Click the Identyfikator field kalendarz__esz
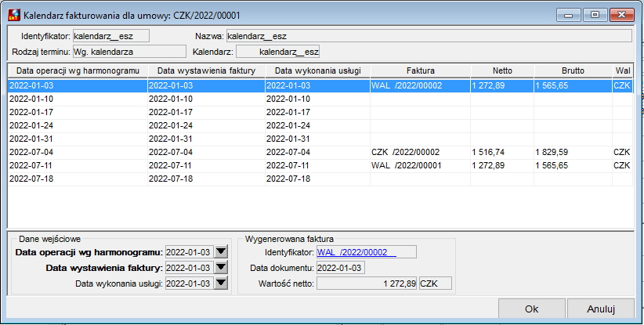 click(111, 36)
